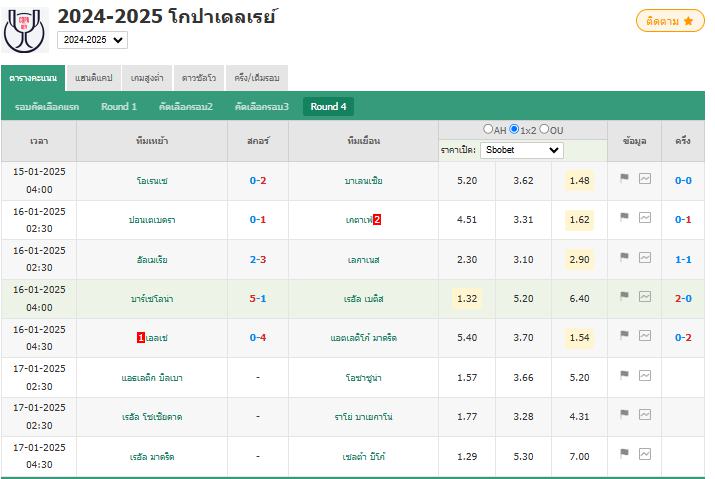Open away team เซลต้า บีโก้ link
This screenshot has height=479, width=715.
(363, 457)
